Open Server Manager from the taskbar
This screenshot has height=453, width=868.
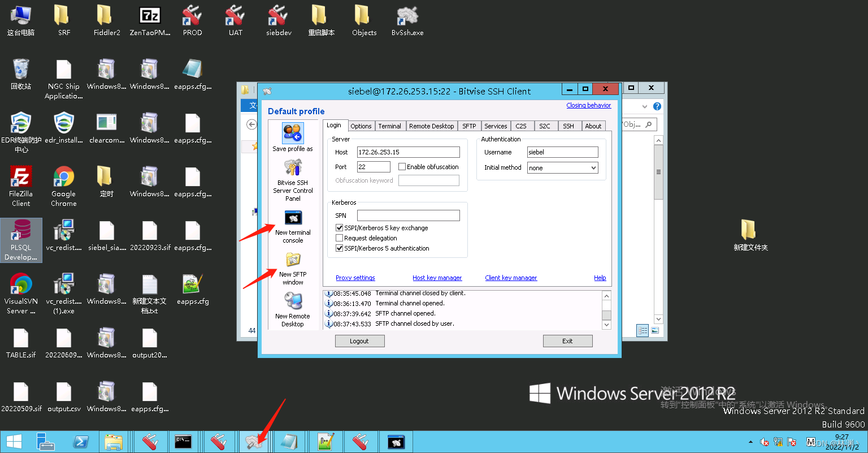(46, 442)
